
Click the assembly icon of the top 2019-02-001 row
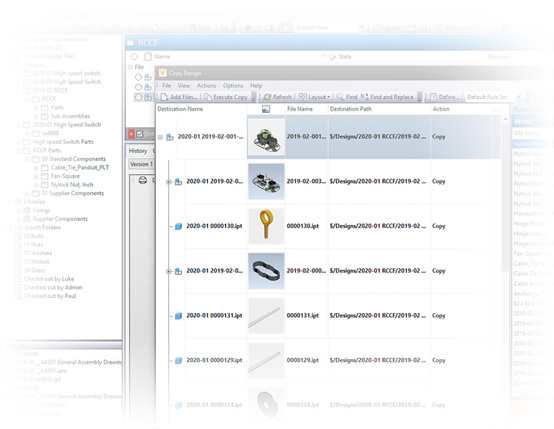click(x=170, y=137)
